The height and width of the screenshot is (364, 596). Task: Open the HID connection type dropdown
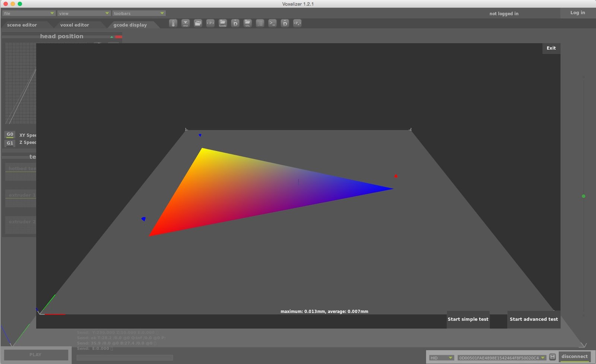click(441, 358)
